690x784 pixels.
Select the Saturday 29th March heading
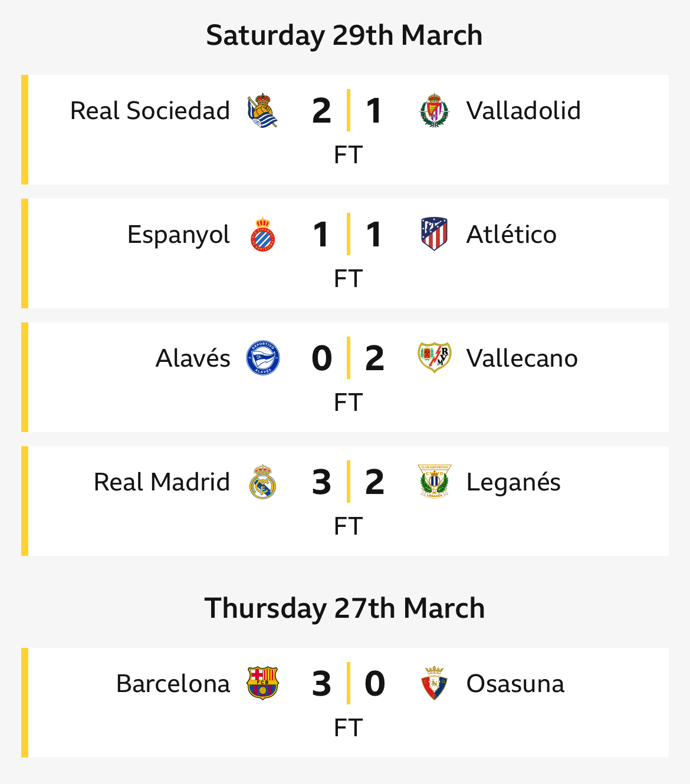pos(344,35)
